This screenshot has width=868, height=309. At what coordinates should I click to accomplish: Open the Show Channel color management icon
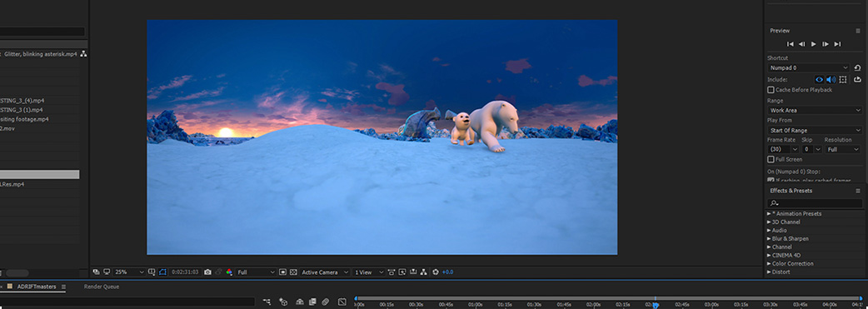pos(229,272)
